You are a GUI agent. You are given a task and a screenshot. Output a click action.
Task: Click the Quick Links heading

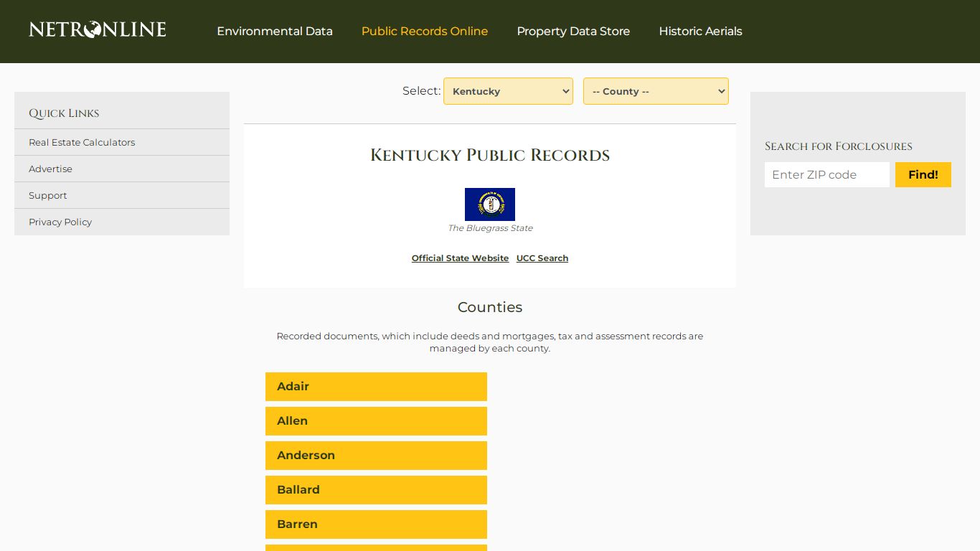tap(64, 113)
